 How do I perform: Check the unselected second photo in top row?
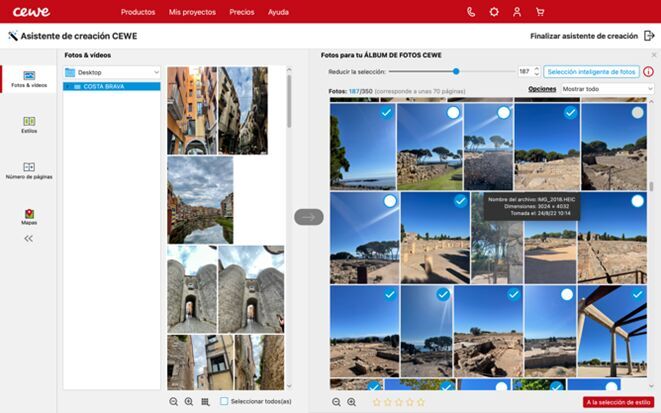(453, 113)
